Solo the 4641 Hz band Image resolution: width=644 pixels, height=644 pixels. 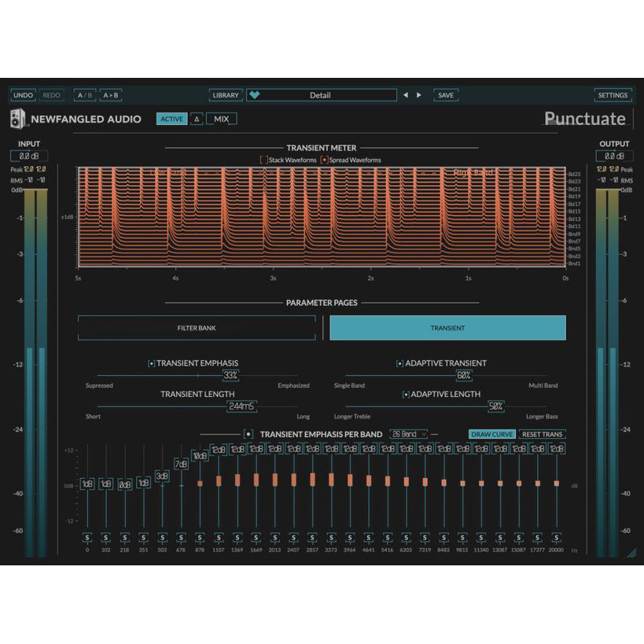pos(369,538)
